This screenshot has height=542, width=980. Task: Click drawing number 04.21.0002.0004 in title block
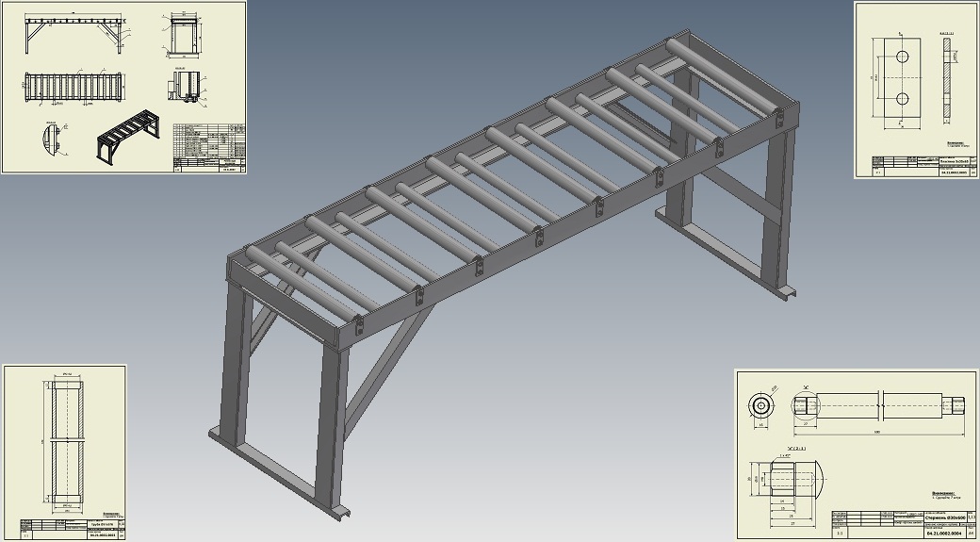pos(943,534)
